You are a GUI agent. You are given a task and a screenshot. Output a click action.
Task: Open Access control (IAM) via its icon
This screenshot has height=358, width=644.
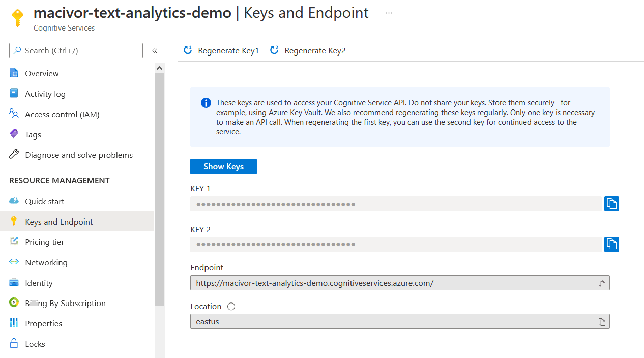[x=14, y=114]
